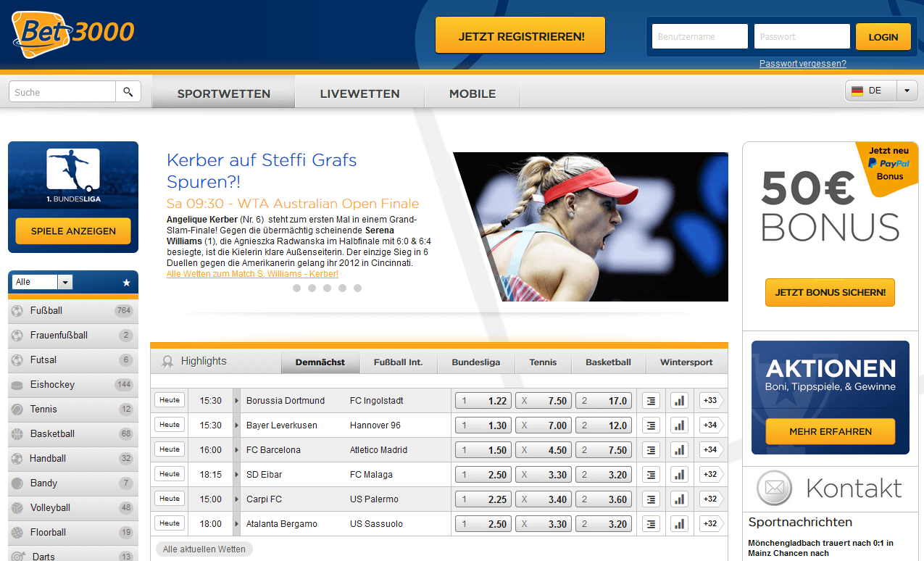
Task: Select draw odds 4.50 Barcelona match
Action: click(x=544, y=449)
